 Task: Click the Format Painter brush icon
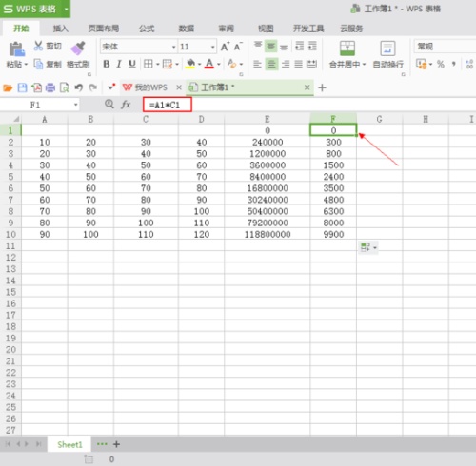pyautogui.click(x=78, y=48)
